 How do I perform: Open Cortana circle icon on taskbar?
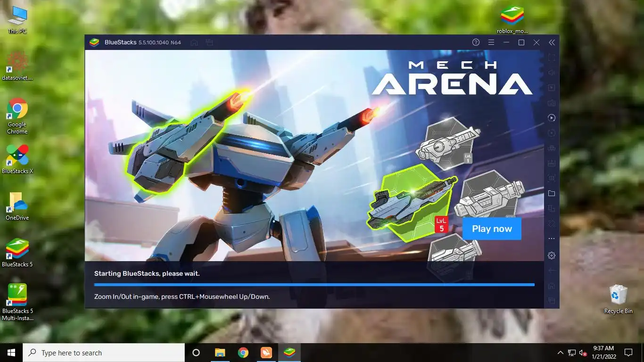pyautogui.click(x=196, y=353)
